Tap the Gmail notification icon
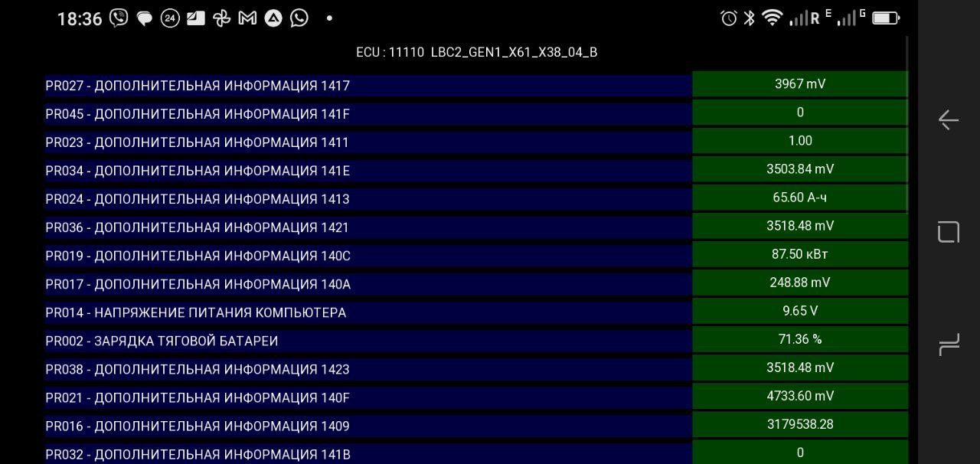This screenshot has height=464, width=980. coord(247,18)
